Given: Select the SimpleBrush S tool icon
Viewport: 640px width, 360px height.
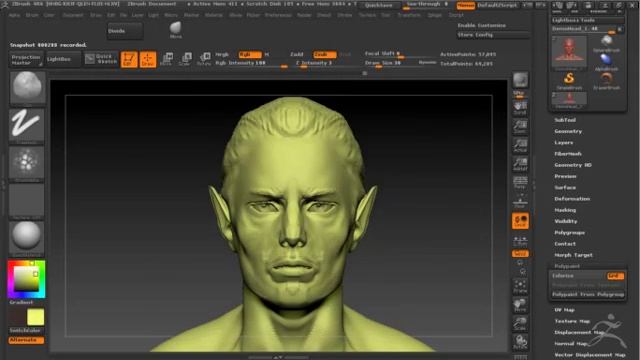Looking at the screenshot, I should coord(569,80).
